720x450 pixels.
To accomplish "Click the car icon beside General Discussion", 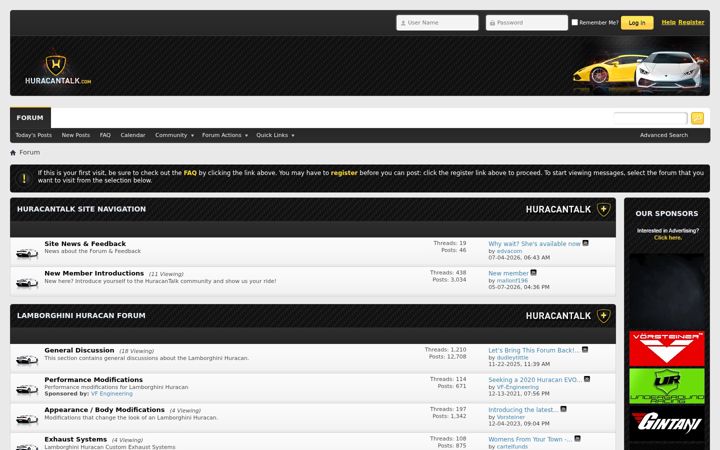I will point(27,360).
